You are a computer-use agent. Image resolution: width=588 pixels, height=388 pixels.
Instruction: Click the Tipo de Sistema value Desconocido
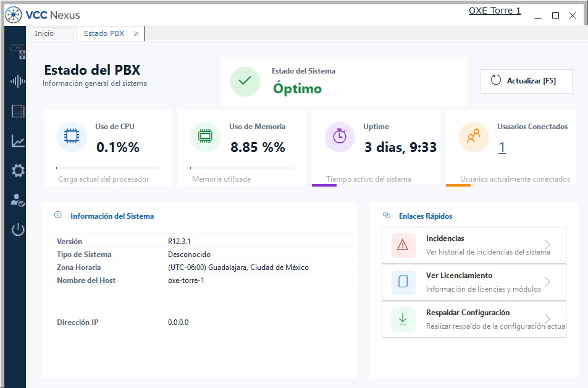click(x=189, y=255)
